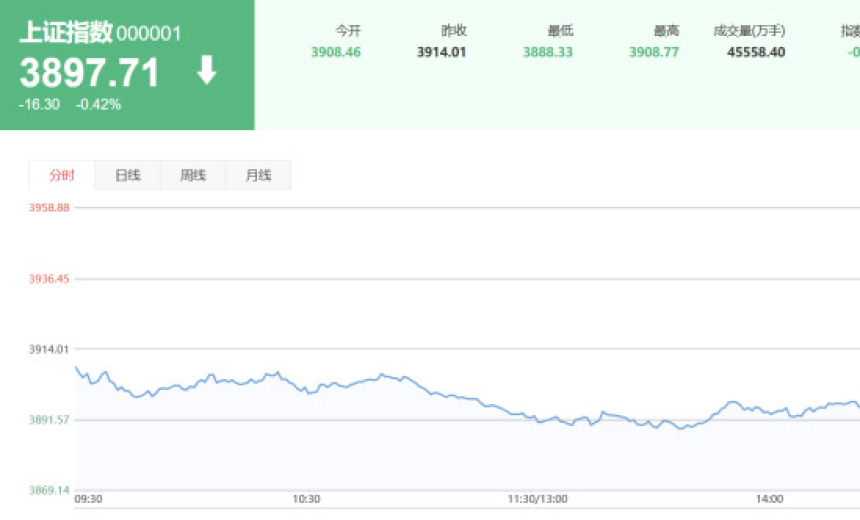The height and width of the screenshot is (520, 860).
Task: Click the 上证指数 index title
Action: pos(65,33)
